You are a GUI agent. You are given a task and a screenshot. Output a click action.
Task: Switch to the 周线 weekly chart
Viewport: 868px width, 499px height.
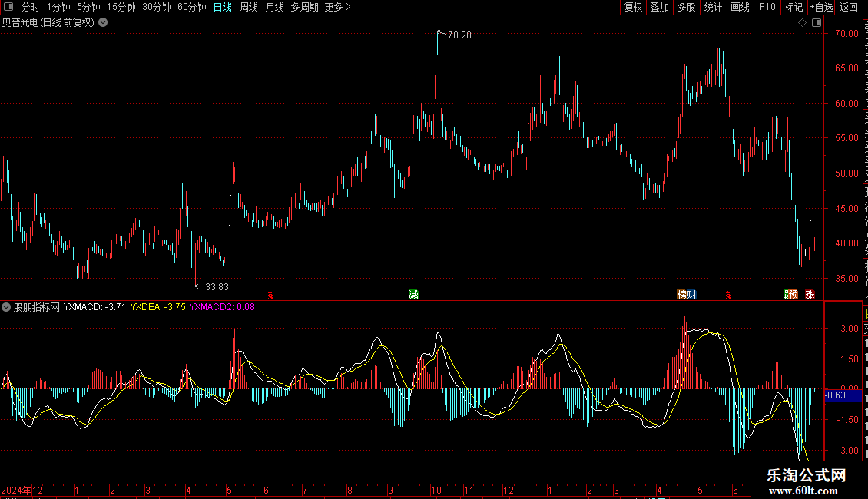point(249,7)
